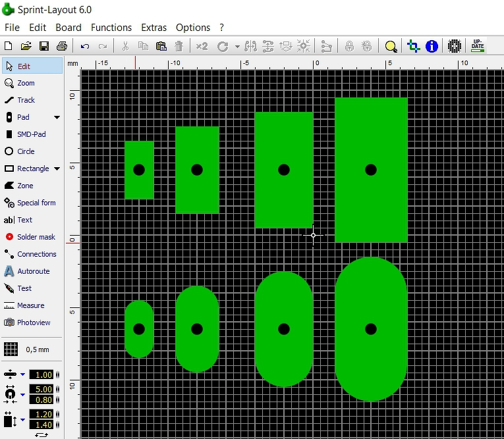Save the layout with the floppy icon
The image size is (504, 439).
pos(44,46)
